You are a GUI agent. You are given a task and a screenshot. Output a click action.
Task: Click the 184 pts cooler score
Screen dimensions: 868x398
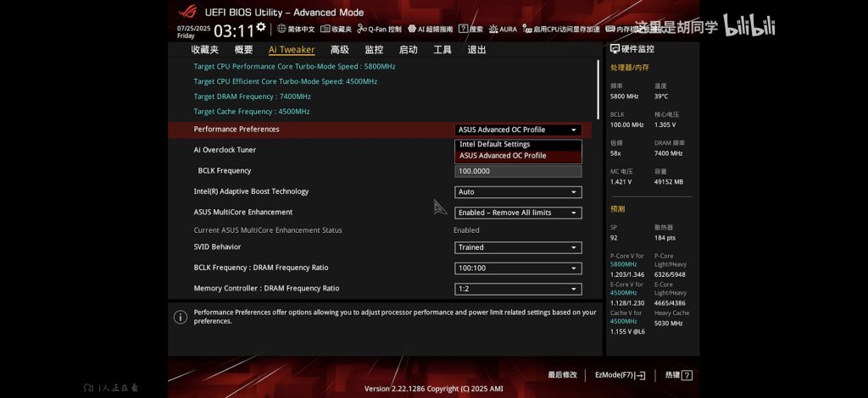pyautogui.click(x=665, y=238)
